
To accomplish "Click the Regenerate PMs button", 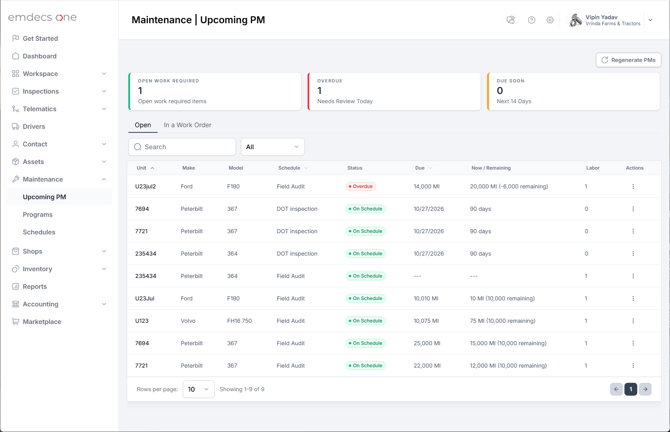I will 629,60.
